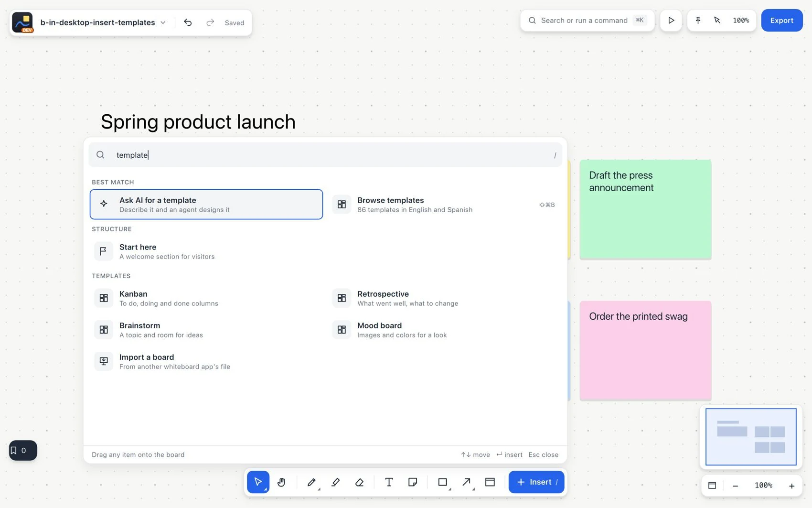
Task: Choose Import a board option
Action: coord(206,361)
